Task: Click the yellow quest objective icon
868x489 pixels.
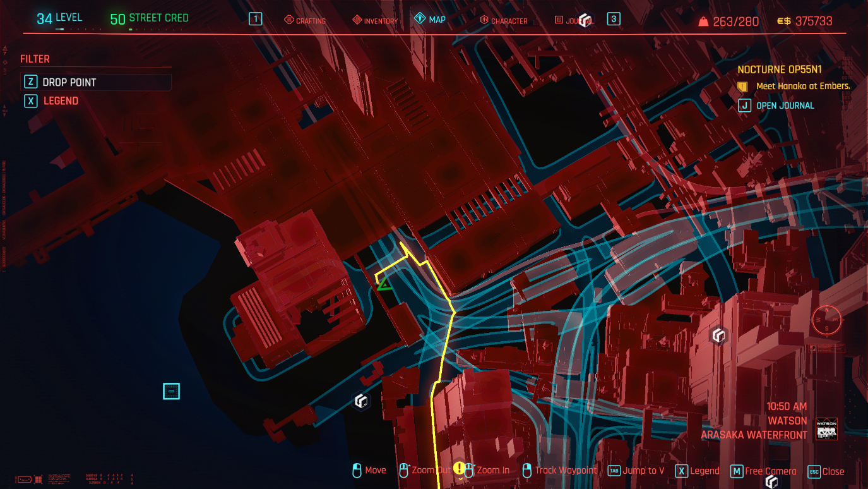Action: (743, 86)
